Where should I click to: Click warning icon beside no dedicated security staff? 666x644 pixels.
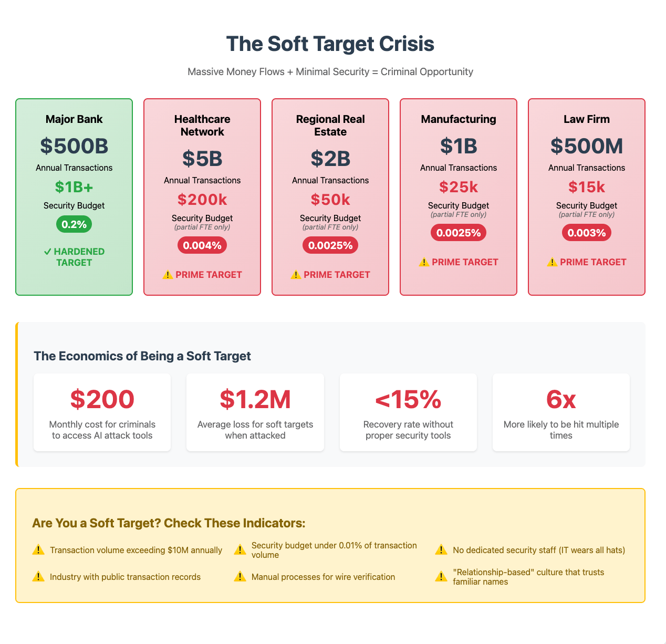(441, 550)
